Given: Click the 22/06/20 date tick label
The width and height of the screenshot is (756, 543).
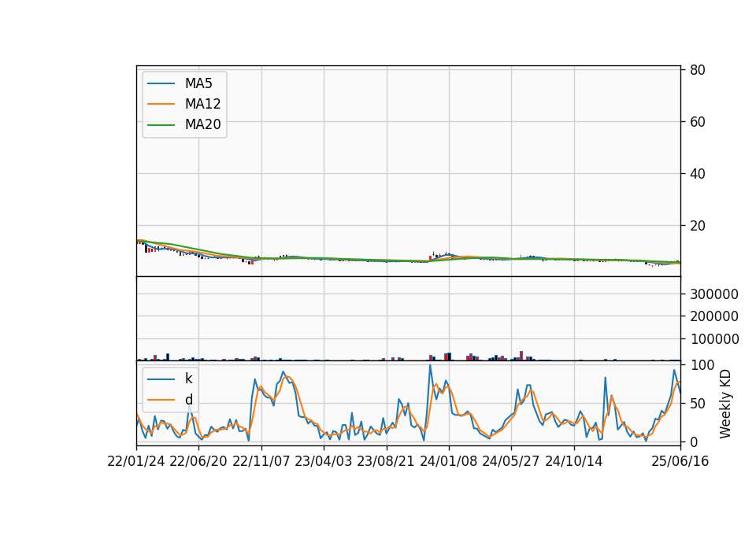Looking at the screenshot, I should tap(198, 461).
